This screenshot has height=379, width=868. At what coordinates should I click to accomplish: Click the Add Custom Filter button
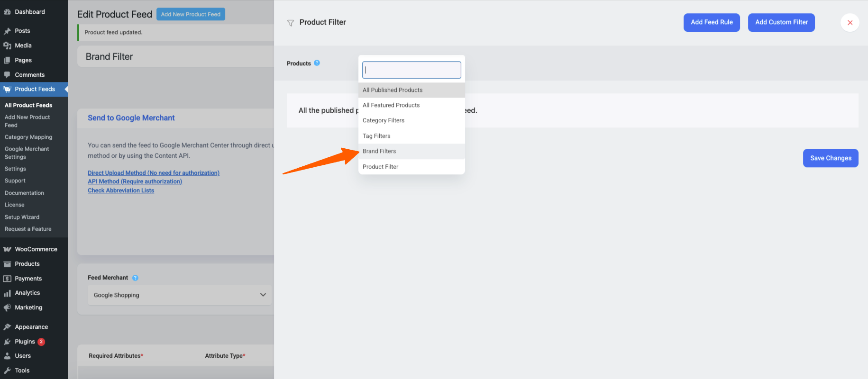pyautogui.click(x=781, y=22)
